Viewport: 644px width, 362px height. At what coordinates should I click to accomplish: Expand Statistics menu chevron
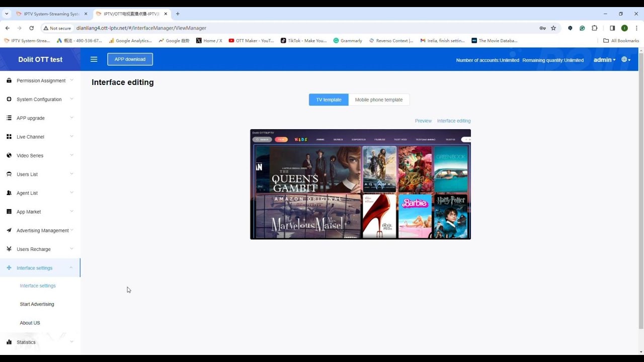click(71, 341)
